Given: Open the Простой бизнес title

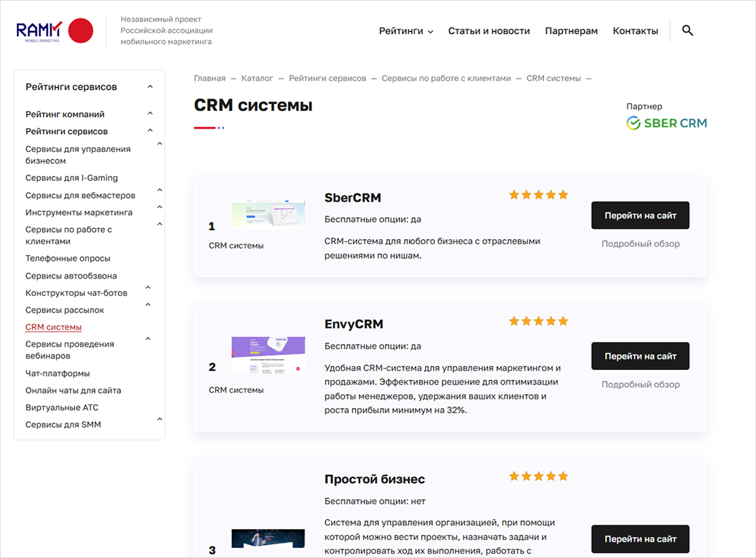Looking at the screenshot, I should 375,479.
